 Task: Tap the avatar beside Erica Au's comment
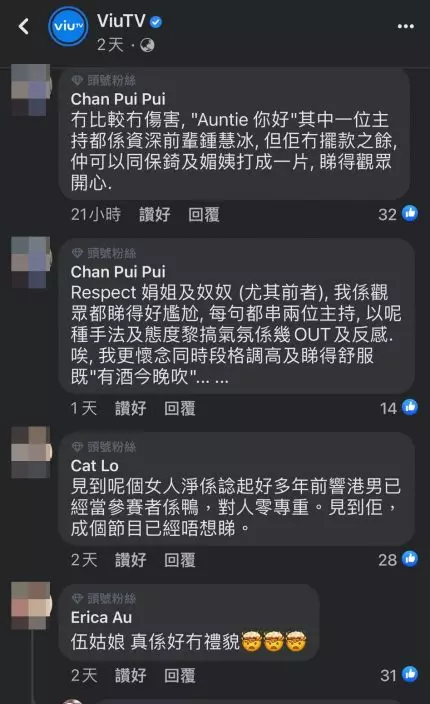coord(31,605)
